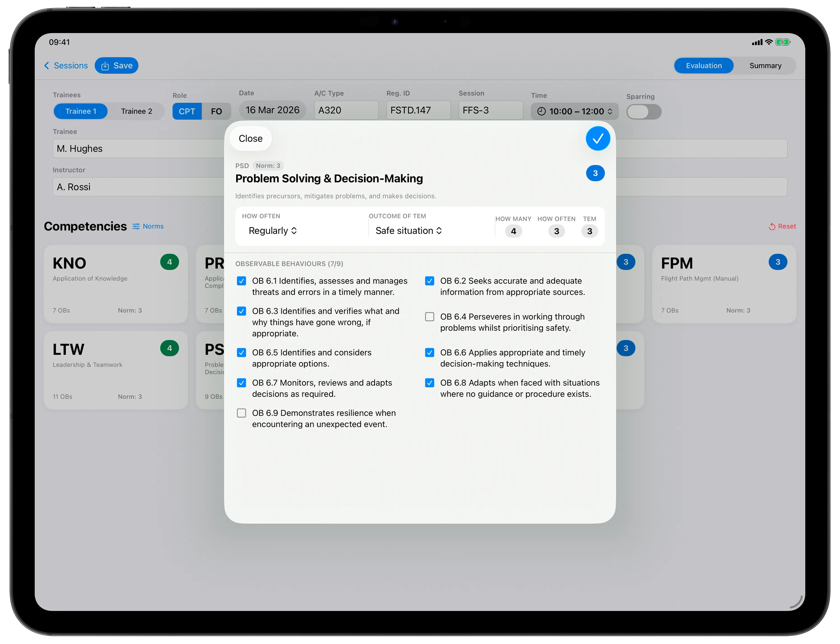840x644 pixels.
Task: Click the Norm: 3 tag in dialog
Action: [268, 165]
